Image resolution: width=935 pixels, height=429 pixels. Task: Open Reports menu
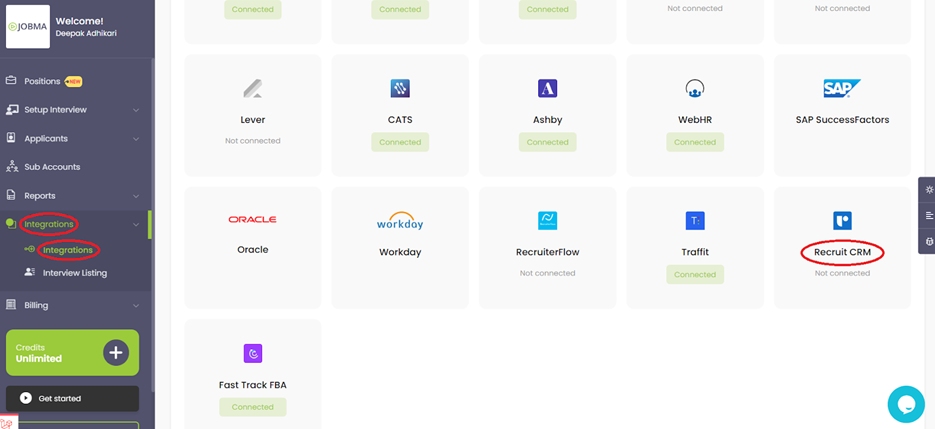click(x=40, y=196)
